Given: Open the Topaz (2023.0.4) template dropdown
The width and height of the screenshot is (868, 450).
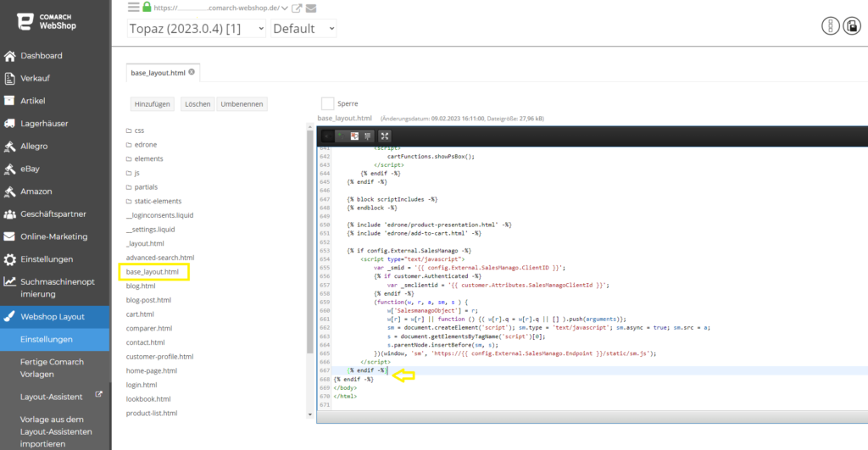Looking at the screenshot, I should click(196, 28).
